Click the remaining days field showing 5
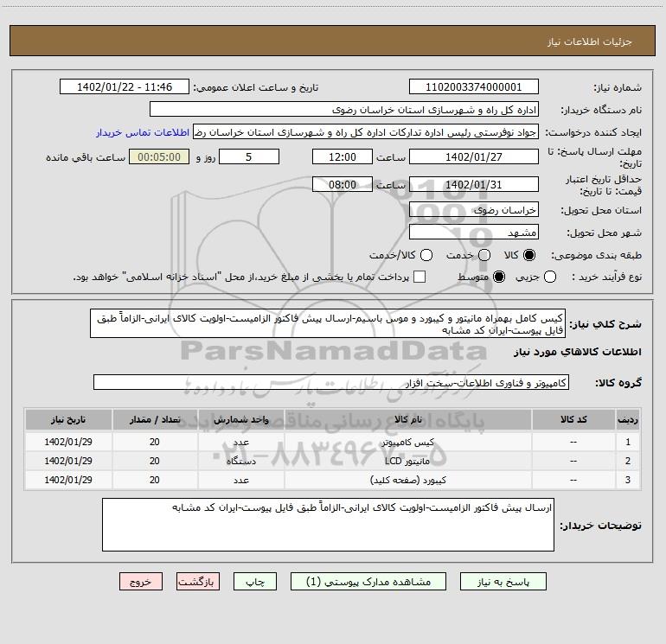 click(249, 156)
